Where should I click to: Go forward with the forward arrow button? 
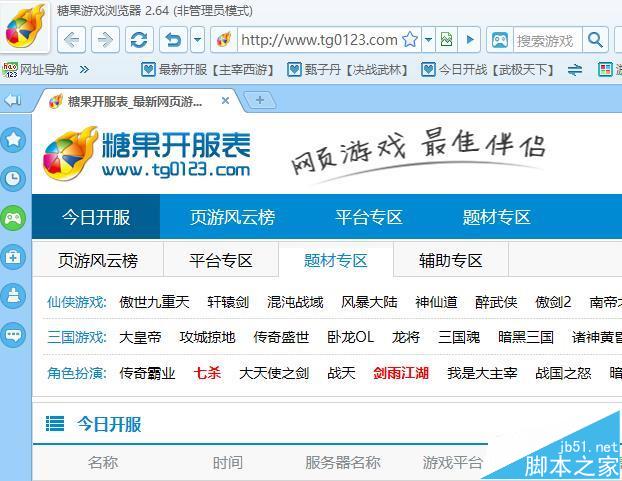tap(105, 40)
